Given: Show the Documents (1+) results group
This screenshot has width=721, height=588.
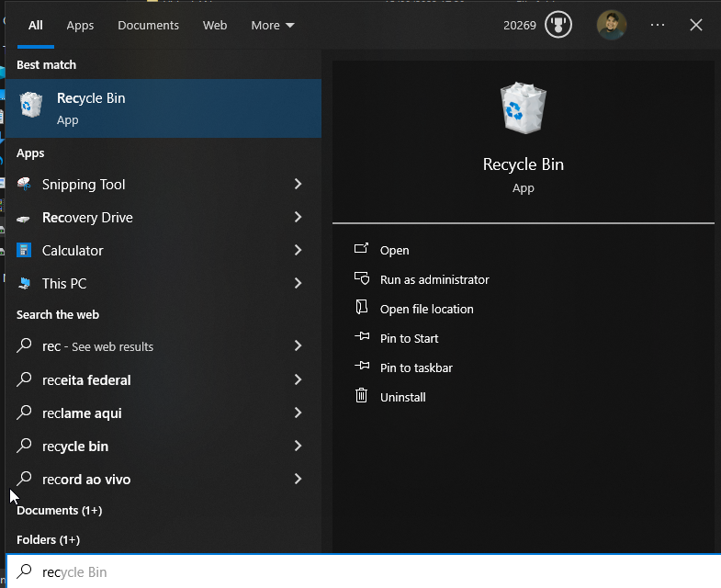Looking at the screenshot, I should (60, 511).
